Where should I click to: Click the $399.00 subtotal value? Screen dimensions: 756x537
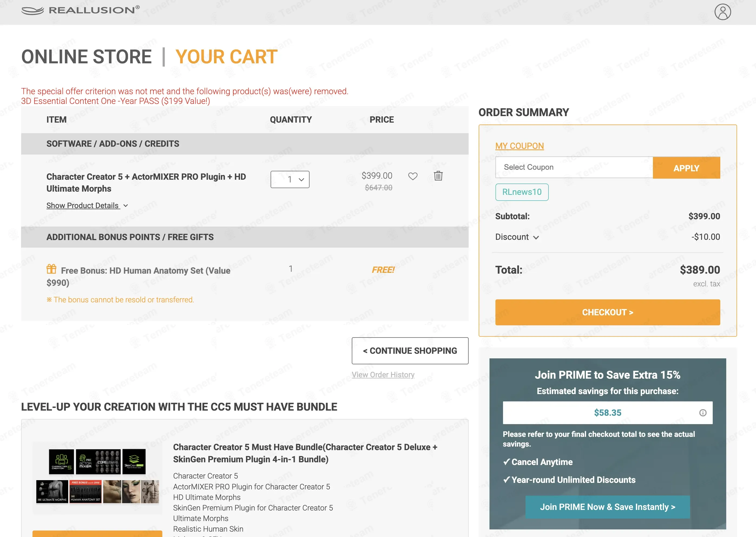704,216
